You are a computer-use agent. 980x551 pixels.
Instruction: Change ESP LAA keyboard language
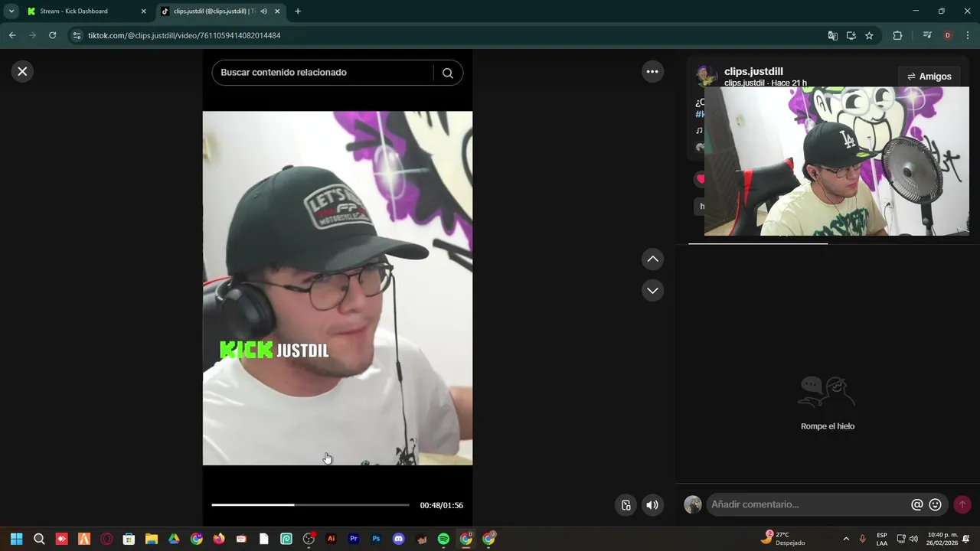coord(882,539)
